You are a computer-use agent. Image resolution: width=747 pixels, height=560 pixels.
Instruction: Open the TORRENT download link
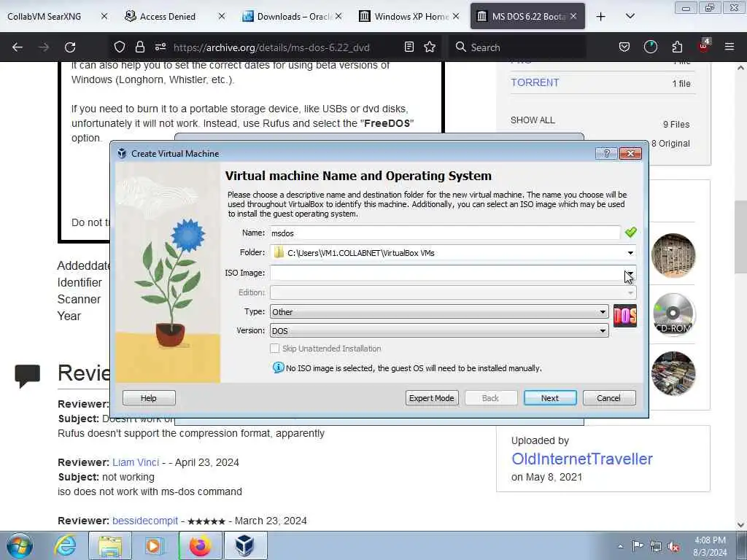pos(535,83)
